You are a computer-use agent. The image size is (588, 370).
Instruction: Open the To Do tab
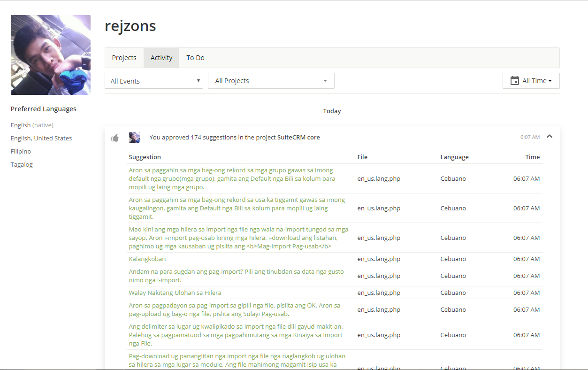(195, 58)
